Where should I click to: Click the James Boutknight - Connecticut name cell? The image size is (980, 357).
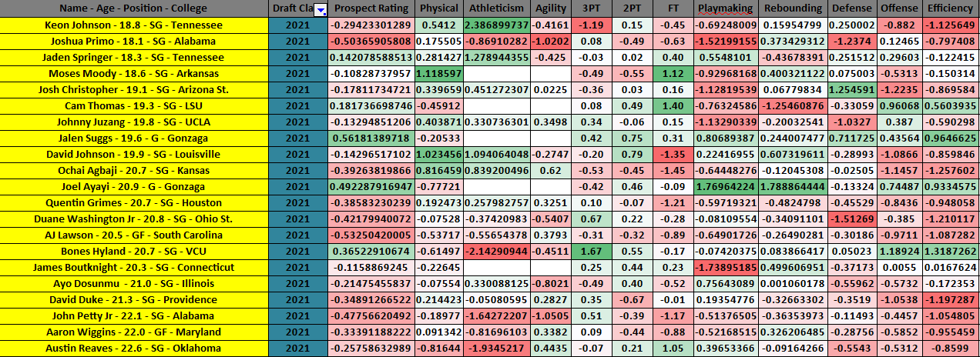pyautogui.click(x=136, y=268)
